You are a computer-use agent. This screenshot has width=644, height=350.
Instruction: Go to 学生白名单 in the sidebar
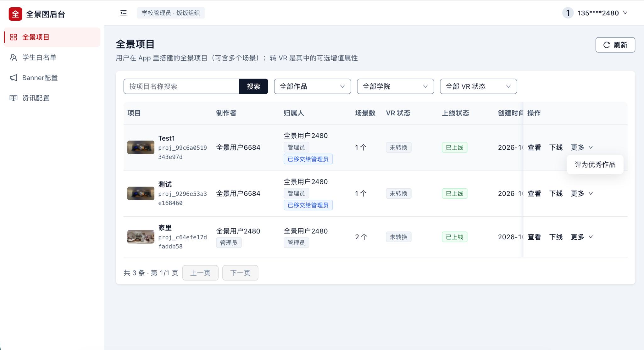point(52,58)
